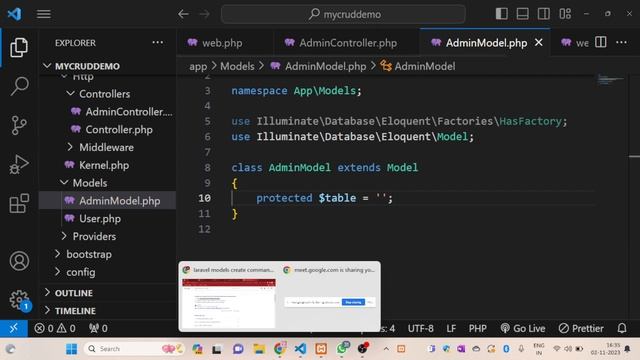Screen dimensions: 640x360
Task: Toggle the bottom panel
Action: click(x=522, y=14)
